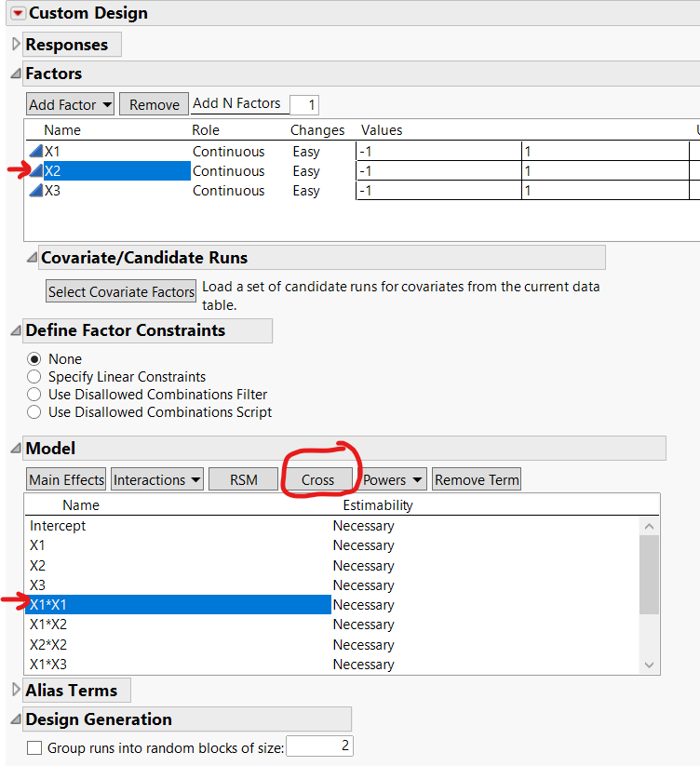Expand the Responses section

[x=15, y=43]
